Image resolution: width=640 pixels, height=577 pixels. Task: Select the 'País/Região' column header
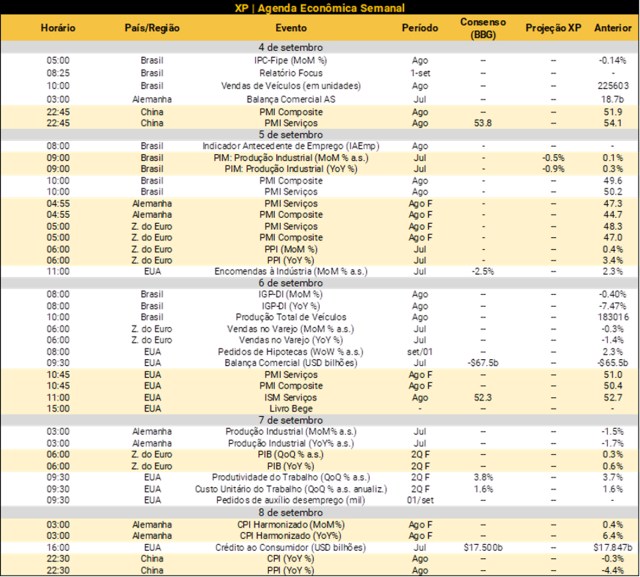point(153,27)
